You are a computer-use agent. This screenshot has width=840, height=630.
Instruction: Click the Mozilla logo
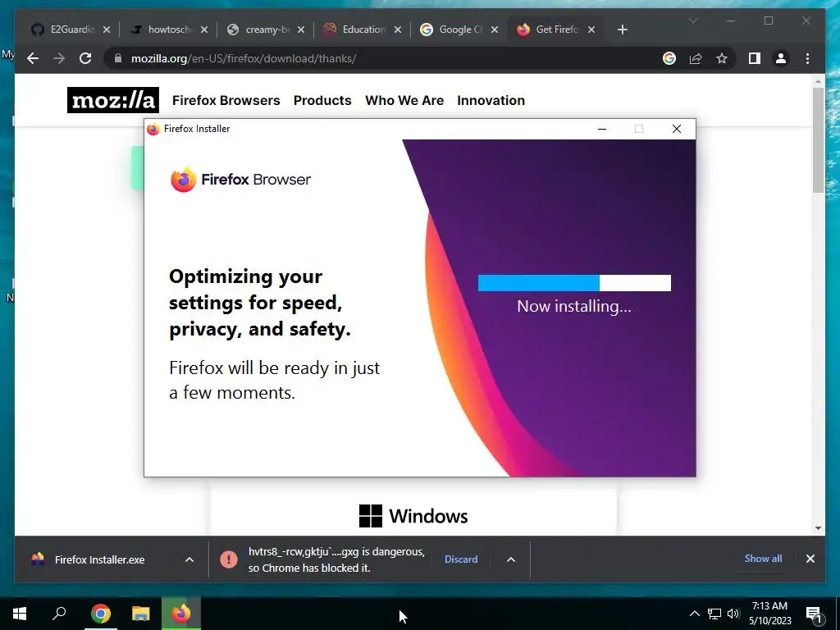(113, 100)
